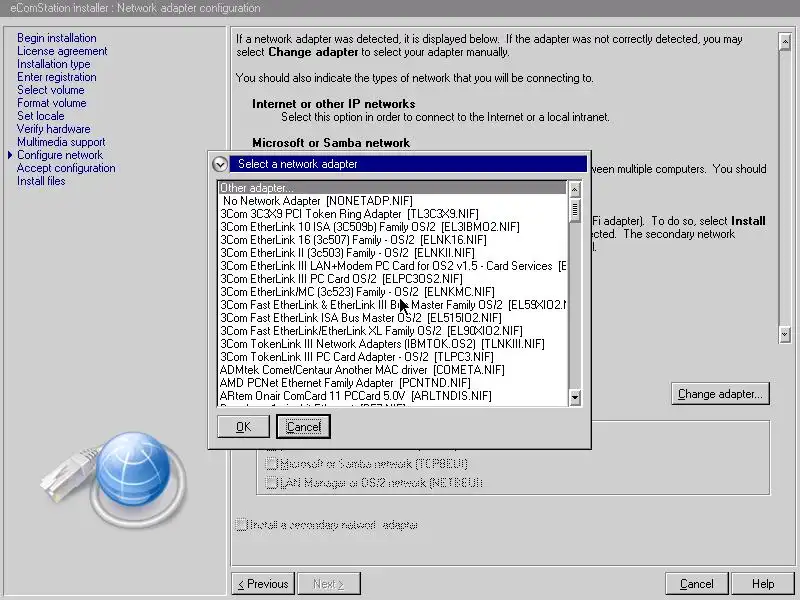Go to the Previous installer page
800x600 pixels.
(x=263, y=584)
